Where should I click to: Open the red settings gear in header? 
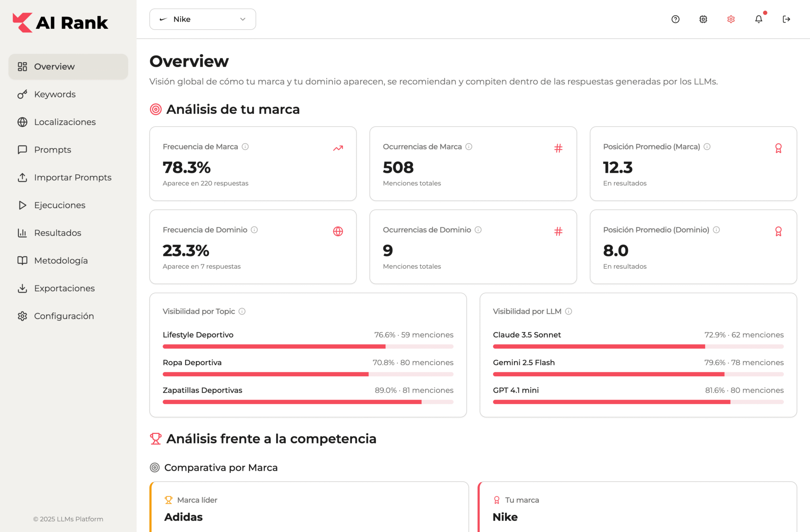tap(731, 19)
